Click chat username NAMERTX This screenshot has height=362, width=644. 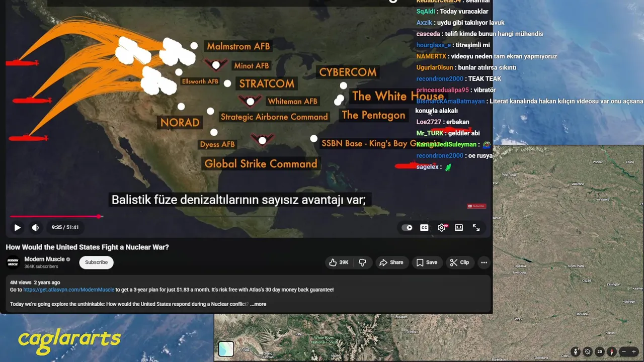[431, 56]
